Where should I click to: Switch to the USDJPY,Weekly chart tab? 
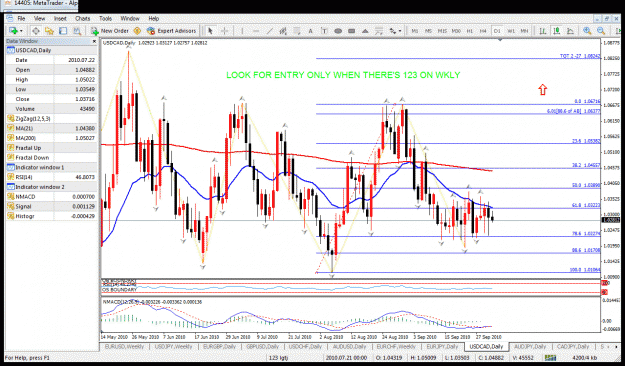pyautogui.click(x=173, y=346)
